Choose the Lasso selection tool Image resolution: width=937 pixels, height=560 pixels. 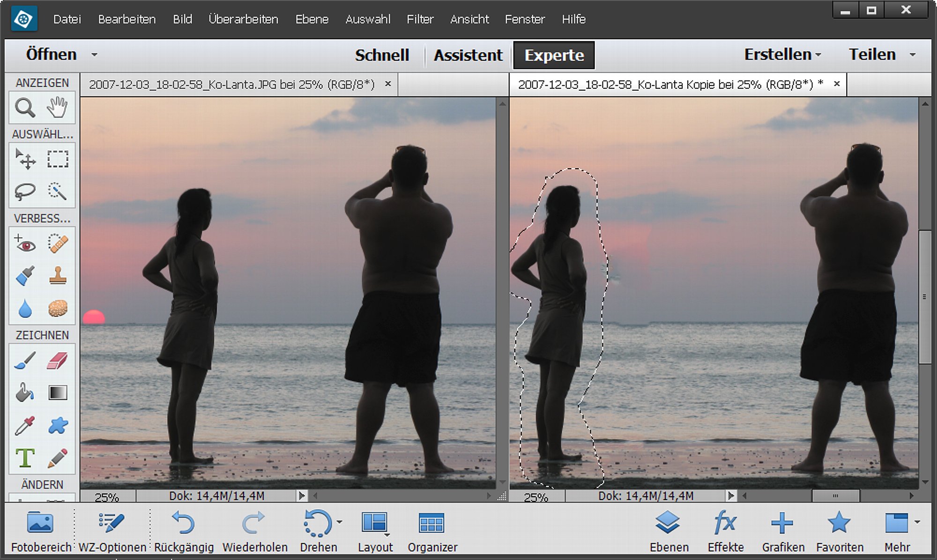tap(25, 192)
